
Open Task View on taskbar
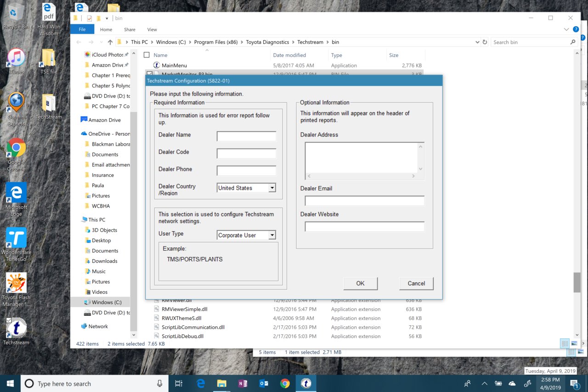tap(179, 383)
